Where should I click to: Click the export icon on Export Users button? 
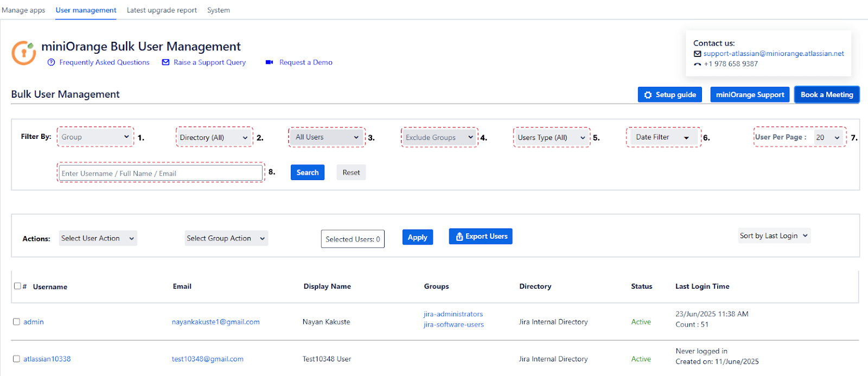coord(459,237)
